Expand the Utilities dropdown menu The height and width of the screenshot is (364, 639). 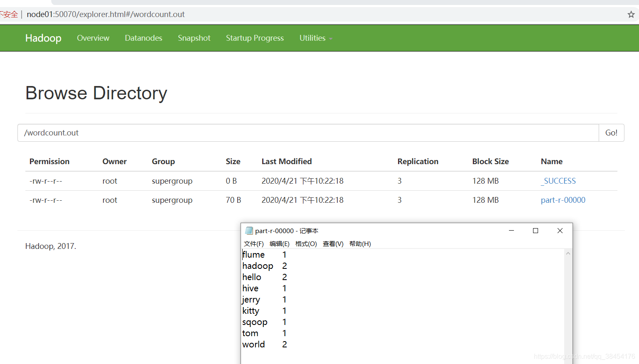316,38
